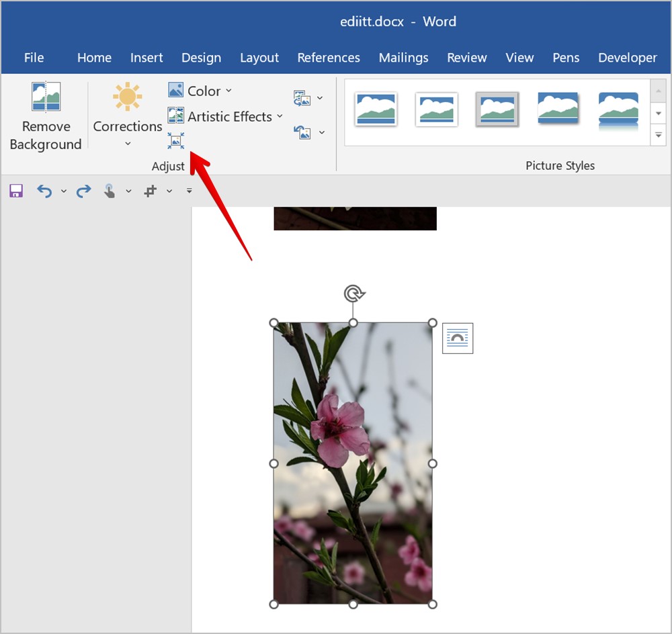This screenshot has height=634, width=672.
Task: Click the Compress Pictures icon
Action: 176,140
